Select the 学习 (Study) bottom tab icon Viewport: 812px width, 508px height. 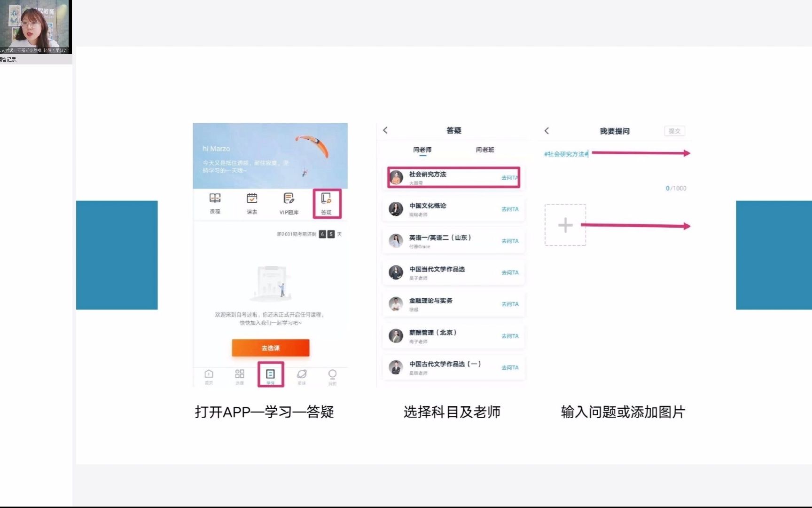(271, 374)
